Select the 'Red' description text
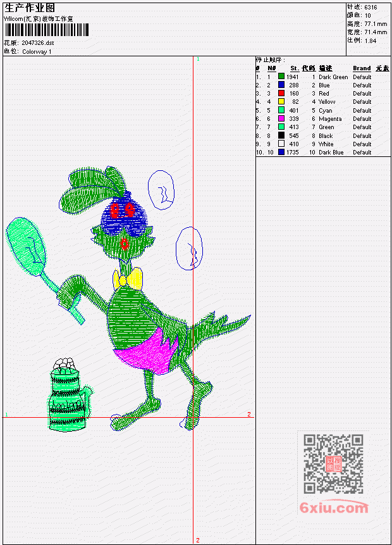 (x=324, y=94)
